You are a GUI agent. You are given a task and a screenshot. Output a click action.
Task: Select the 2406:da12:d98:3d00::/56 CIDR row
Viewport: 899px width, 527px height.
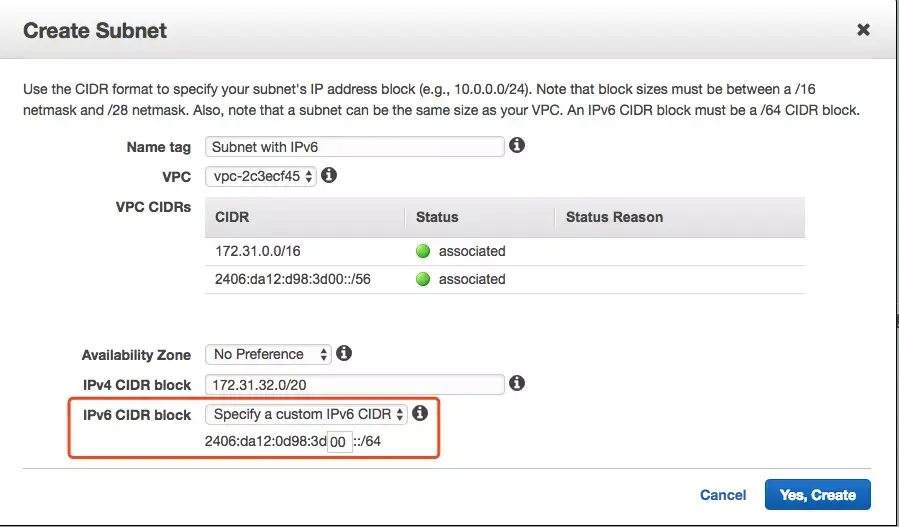505,279
